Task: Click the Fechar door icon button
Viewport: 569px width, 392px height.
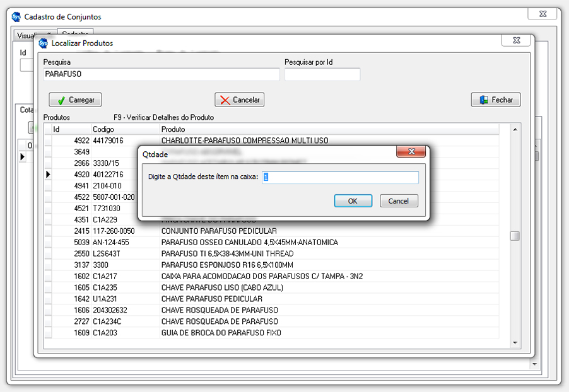Action: (x=495, y=100)
